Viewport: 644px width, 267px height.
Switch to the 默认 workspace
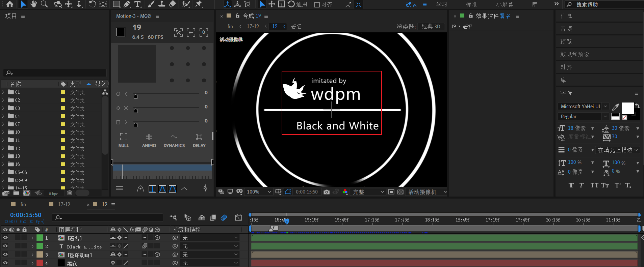(x=411, y=4)
